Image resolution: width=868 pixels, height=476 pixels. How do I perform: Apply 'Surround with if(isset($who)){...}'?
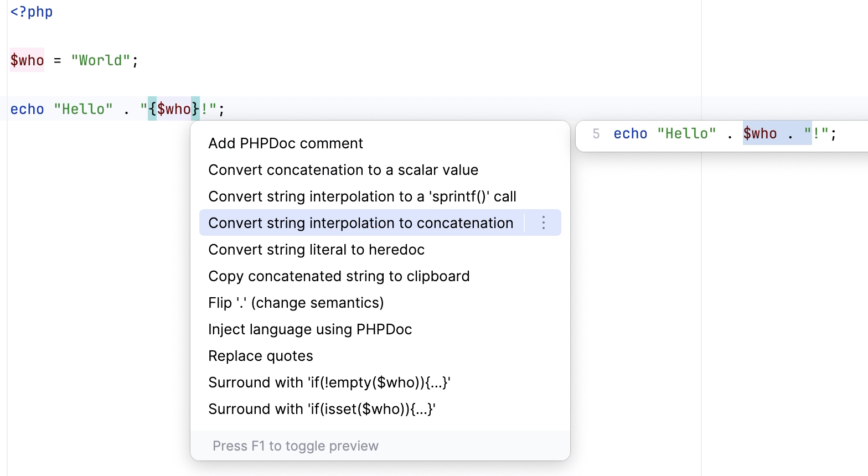[x=322, y=408]
